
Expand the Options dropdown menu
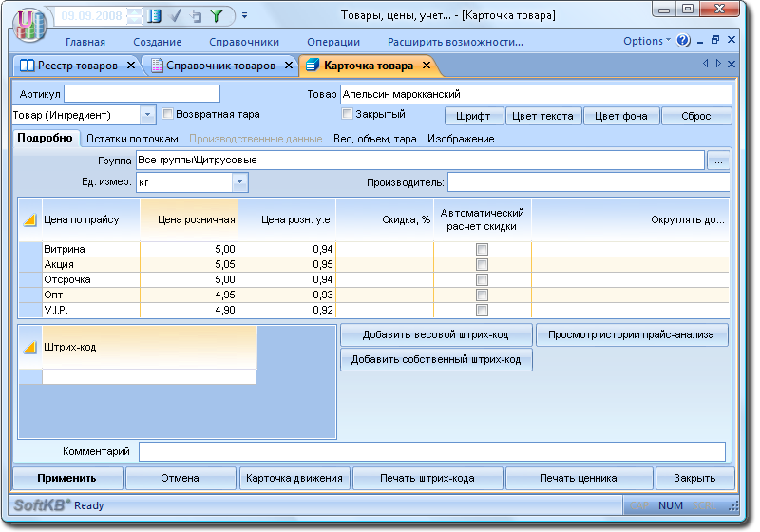[x=647, y=41]
